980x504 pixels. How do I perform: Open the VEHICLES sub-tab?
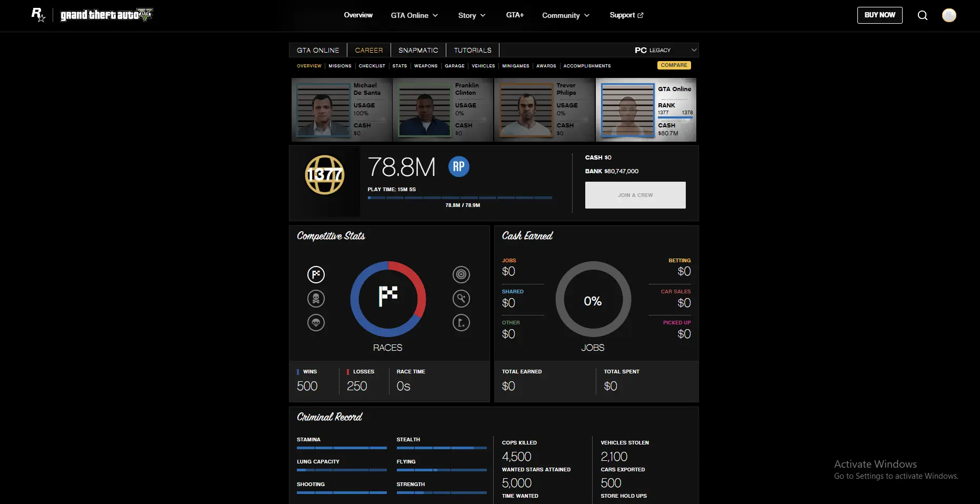click(x=483, y=66)
